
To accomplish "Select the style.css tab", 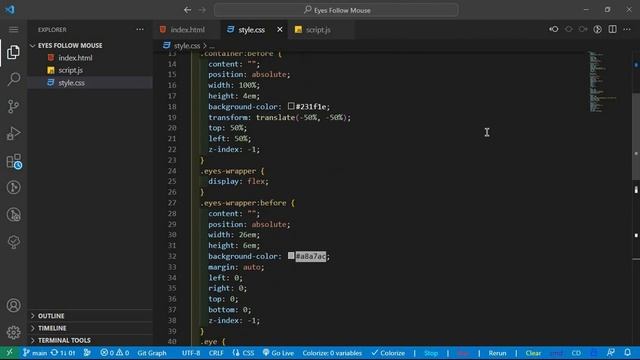I will click(251, 29).
